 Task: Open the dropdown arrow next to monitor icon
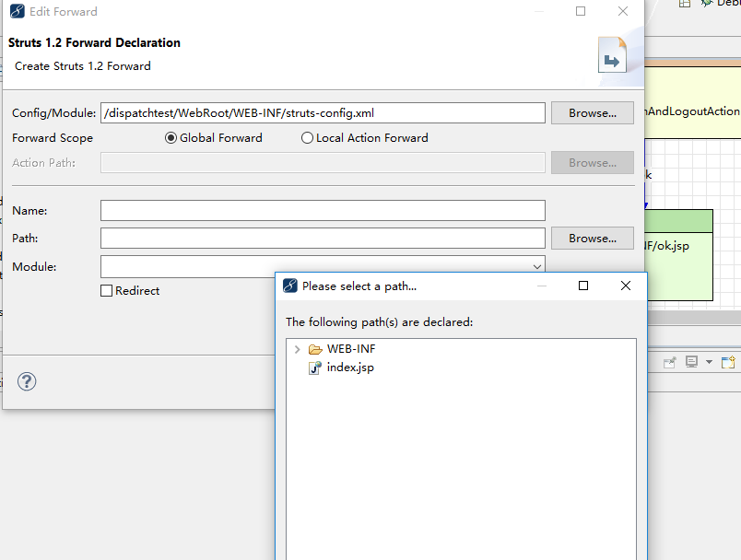(x=709, y=362)
